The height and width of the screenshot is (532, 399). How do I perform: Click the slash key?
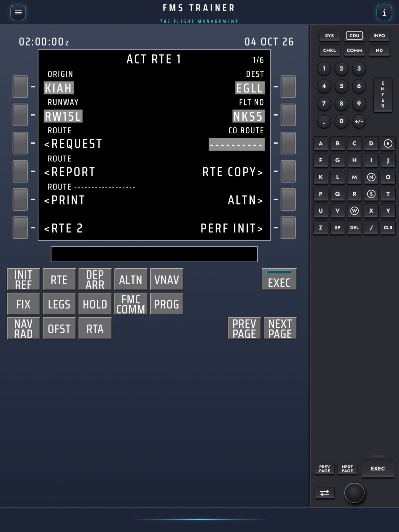pyautogui.click(x=371, y=228)
